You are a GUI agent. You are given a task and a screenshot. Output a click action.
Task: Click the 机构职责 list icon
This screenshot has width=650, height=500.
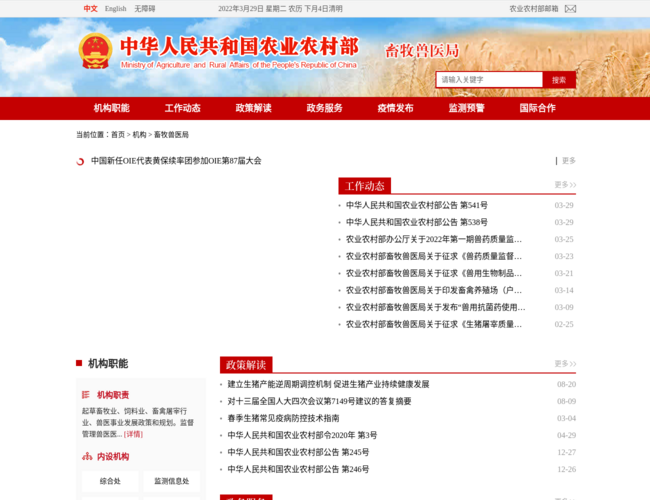coord(86,395)
